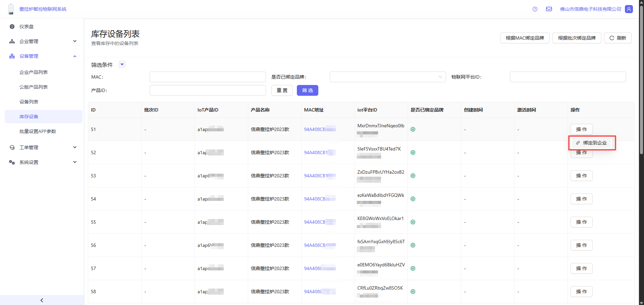Focus the MAC filter input field

coord(208,77)
